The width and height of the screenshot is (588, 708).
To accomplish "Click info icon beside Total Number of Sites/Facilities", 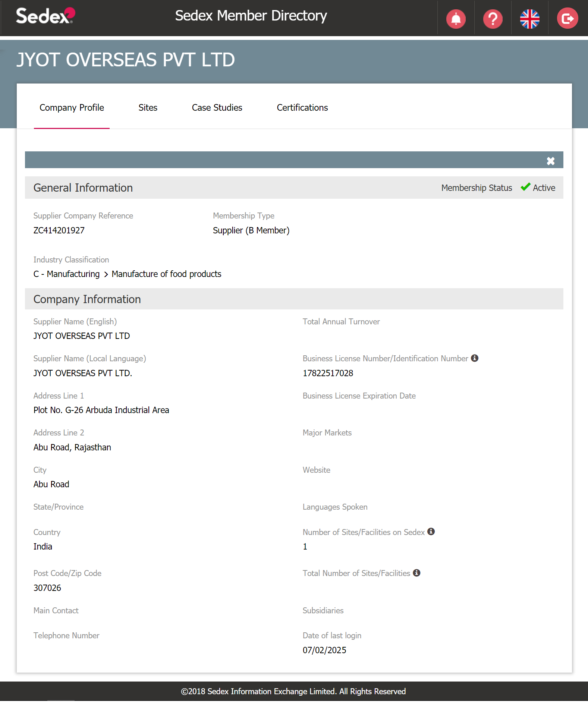I will (416, 573).
